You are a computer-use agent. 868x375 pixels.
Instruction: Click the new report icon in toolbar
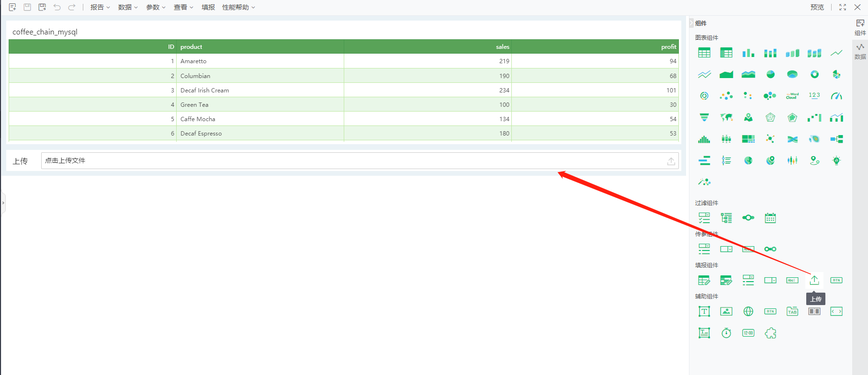[12, 7]
